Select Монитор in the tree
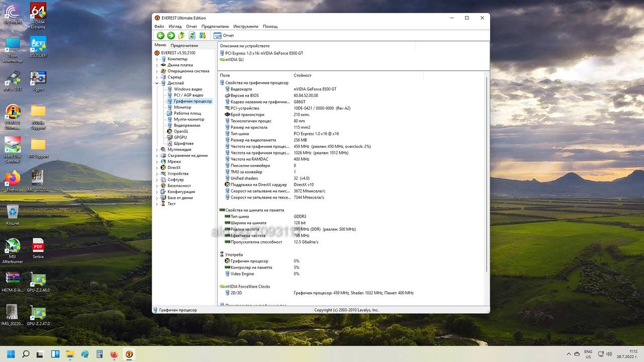The height and width of the screenshot is (362, 644). pyautogui.click(x=183, y=107)
